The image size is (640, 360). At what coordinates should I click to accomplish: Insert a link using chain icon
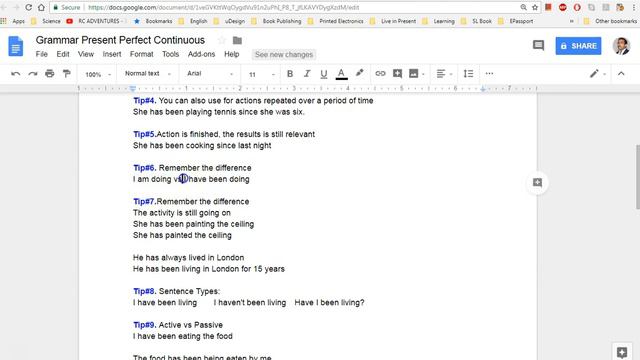pyautogui.click(x=380, y=73)
